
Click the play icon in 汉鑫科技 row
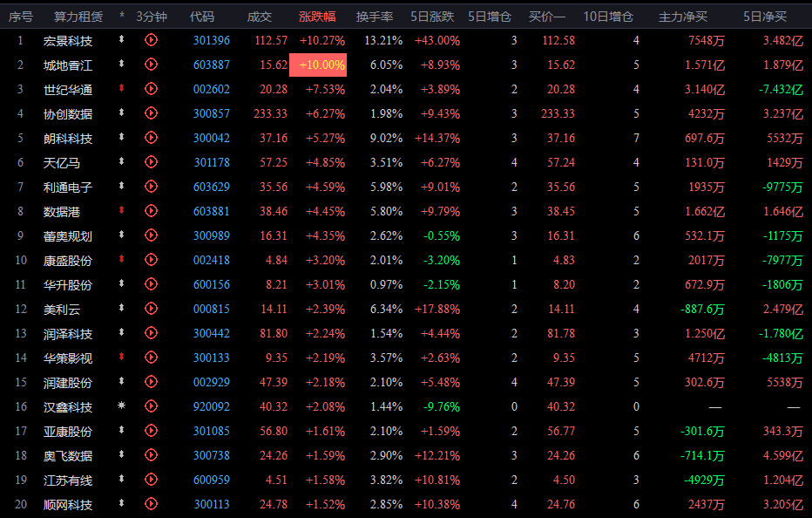pyautogui.click(x=151, y=406)
